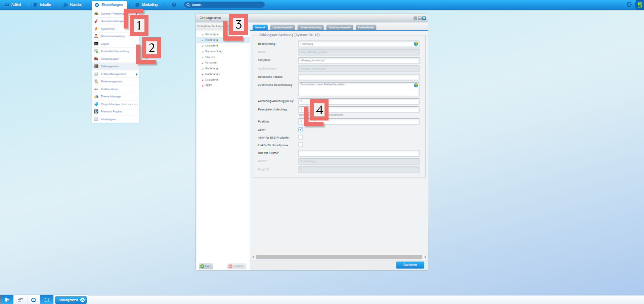The image size is (644, 304).
Task: Click the logout icon in bottom bar
Action: coord(7,300)
